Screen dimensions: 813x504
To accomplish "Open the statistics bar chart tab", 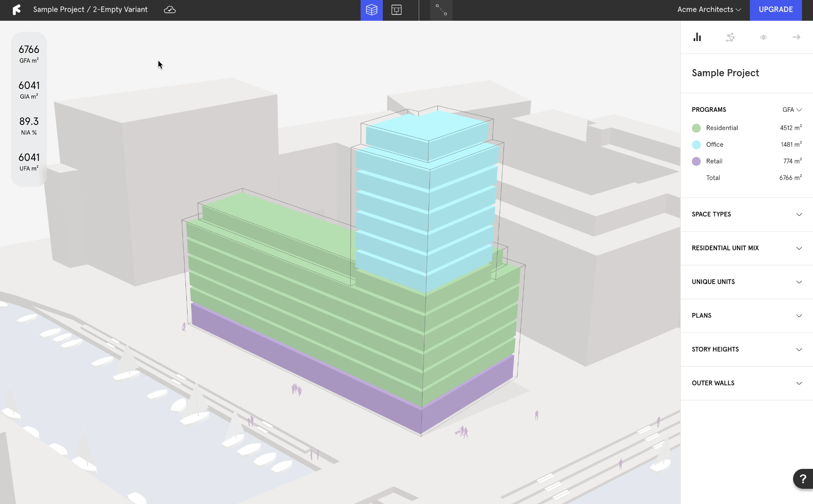I will 697,37.
